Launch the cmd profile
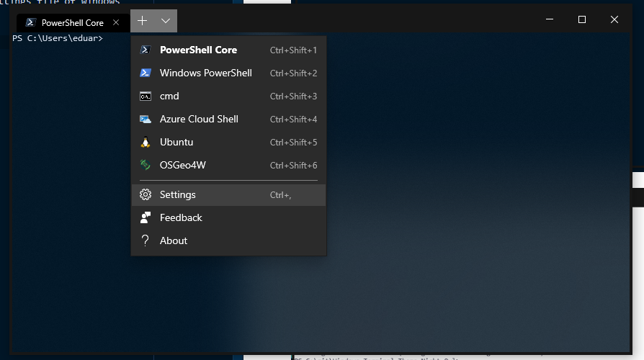644x360 pixels. click(x=228, y=96)
